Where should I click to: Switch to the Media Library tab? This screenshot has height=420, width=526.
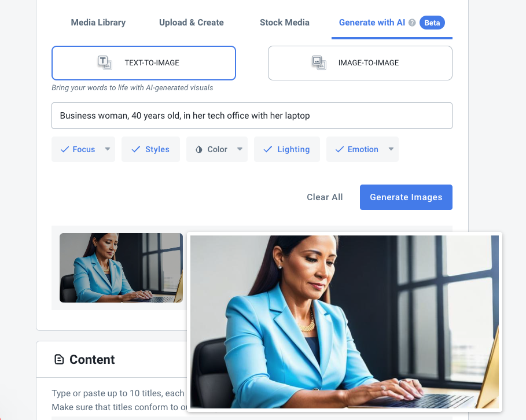click(98, 23)
